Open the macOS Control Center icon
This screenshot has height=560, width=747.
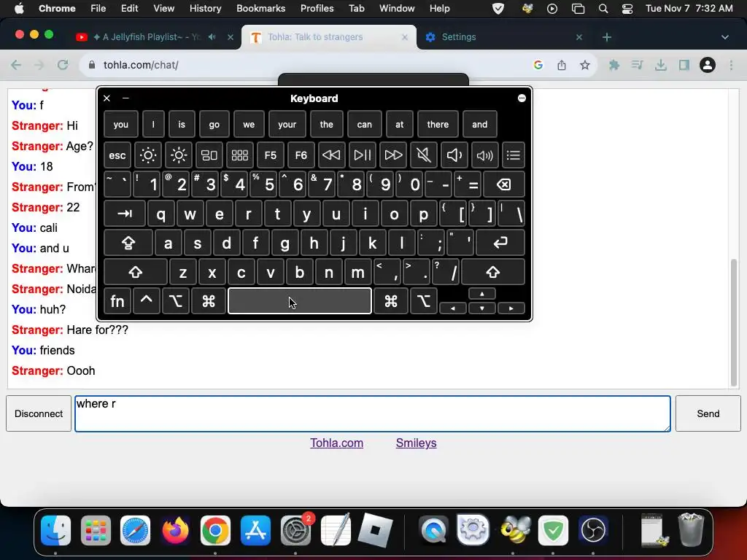coord(627,9)
